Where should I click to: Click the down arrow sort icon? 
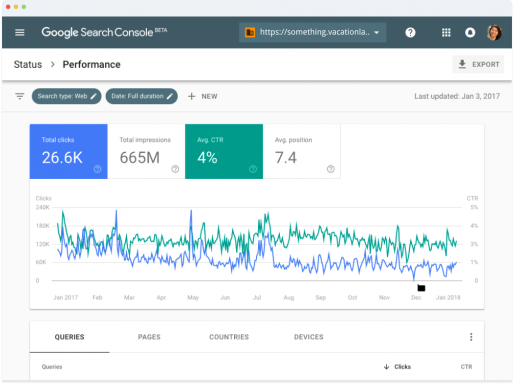386,367
